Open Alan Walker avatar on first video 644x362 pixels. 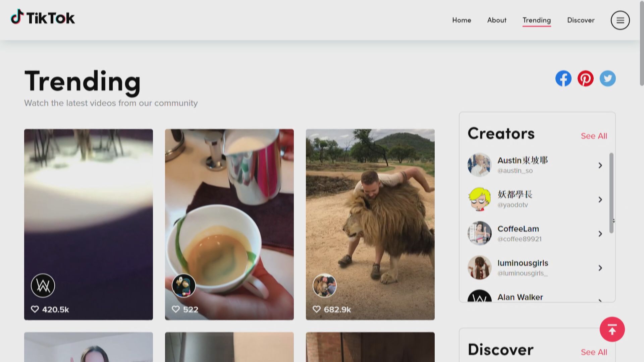coord(43,286)
